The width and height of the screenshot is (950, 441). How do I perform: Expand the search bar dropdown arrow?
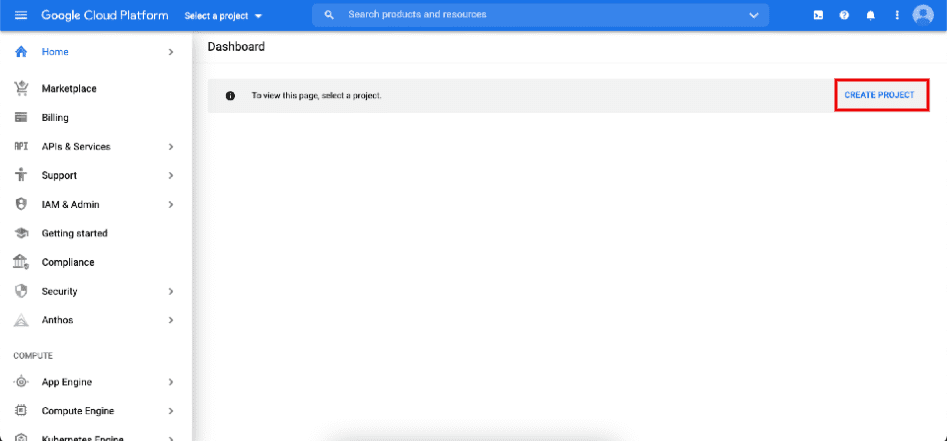coord(754,15)
